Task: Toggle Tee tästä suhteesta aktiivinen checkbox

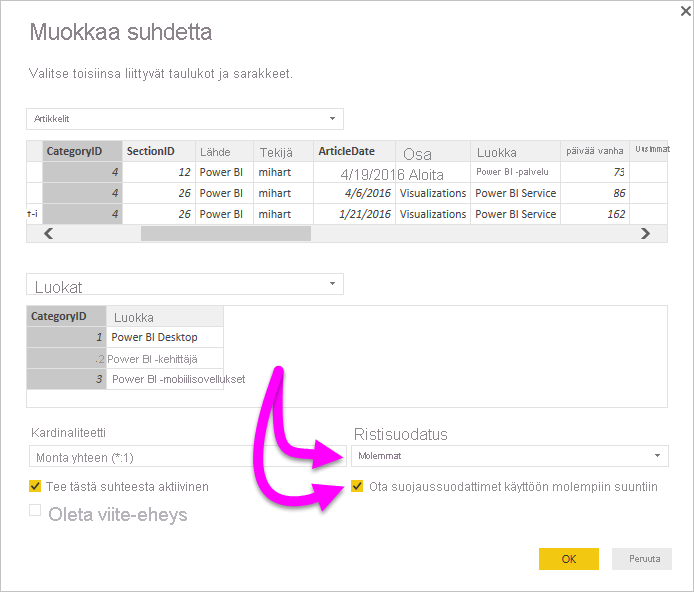Action: click(35, 486)
